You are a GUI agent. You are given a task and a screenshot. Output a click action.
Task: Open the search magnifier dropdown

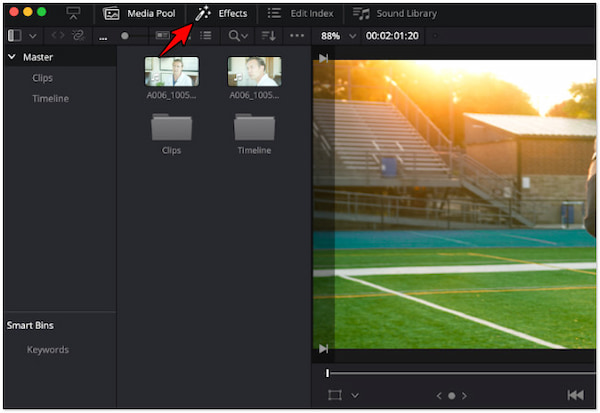tap(239, 36)
